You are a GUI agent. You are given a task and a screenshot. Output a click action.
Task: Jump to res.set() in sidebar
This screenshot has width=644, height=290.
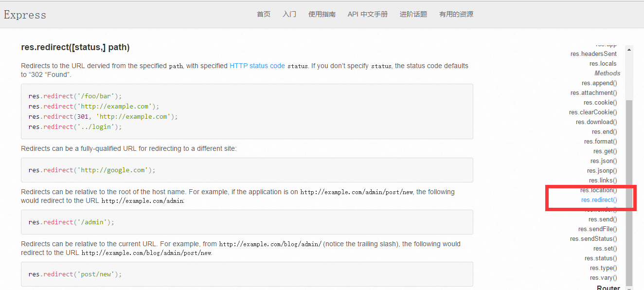click(605, 249)
